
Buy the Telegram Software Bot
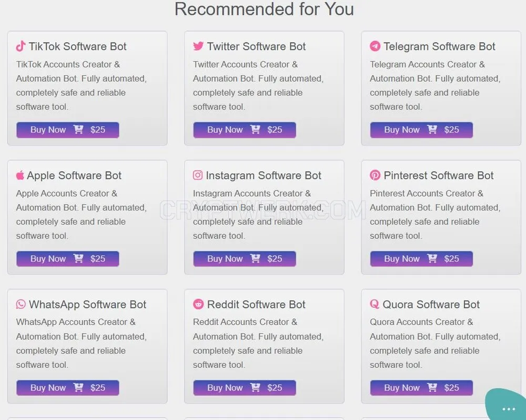pyautogui.click(x=421, y=130)
